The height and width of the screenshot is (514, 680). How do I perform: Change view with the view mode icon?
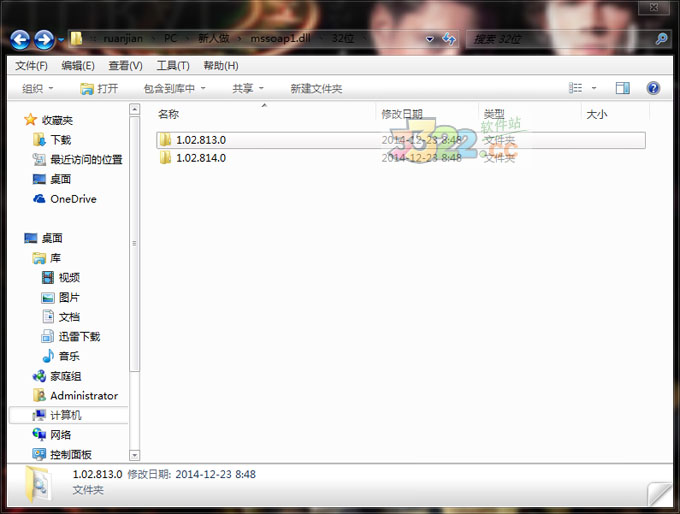575,88
